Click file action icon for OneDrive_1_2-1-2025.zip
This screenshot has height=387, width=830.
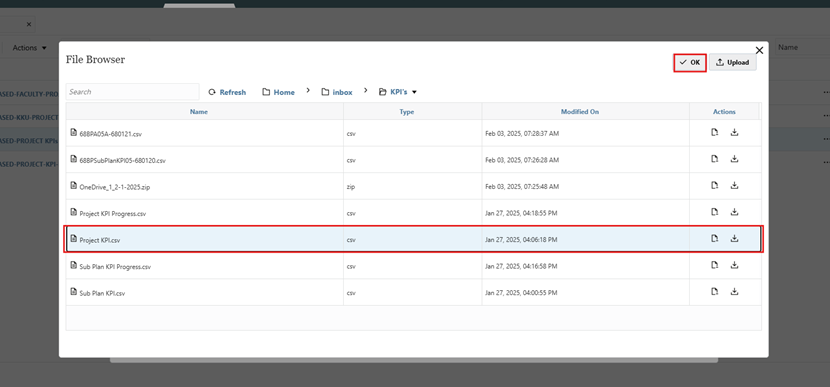(x=715, y=185)
